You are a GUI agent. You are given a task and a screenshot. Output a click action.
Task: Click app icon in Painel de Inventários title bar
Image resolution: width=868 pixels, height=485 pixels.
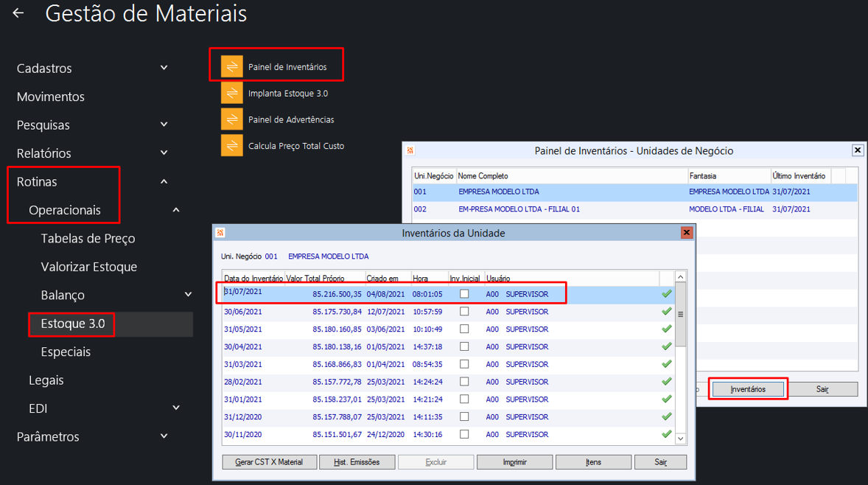pos(410,150)
